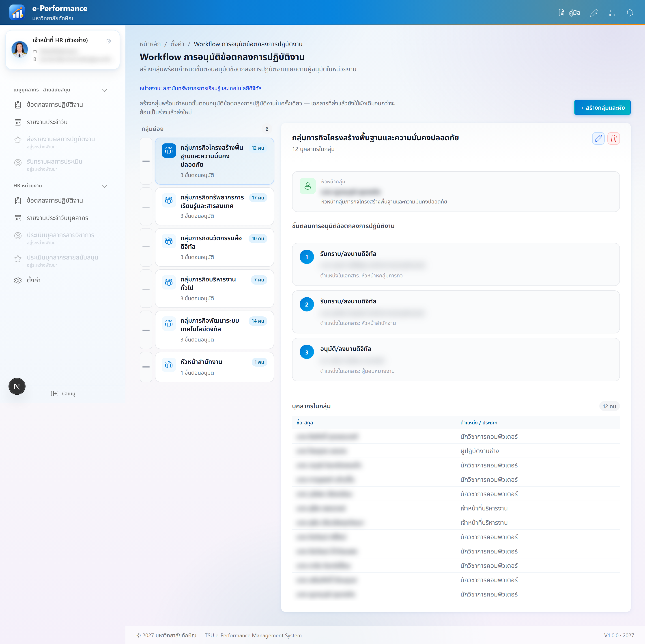Click people icon of กลุ่มภารกิจนวัตกรรมสื่อดิจิทัล
Image resolution: width=645 pixels, height=644 pixels.
point(169,241)
